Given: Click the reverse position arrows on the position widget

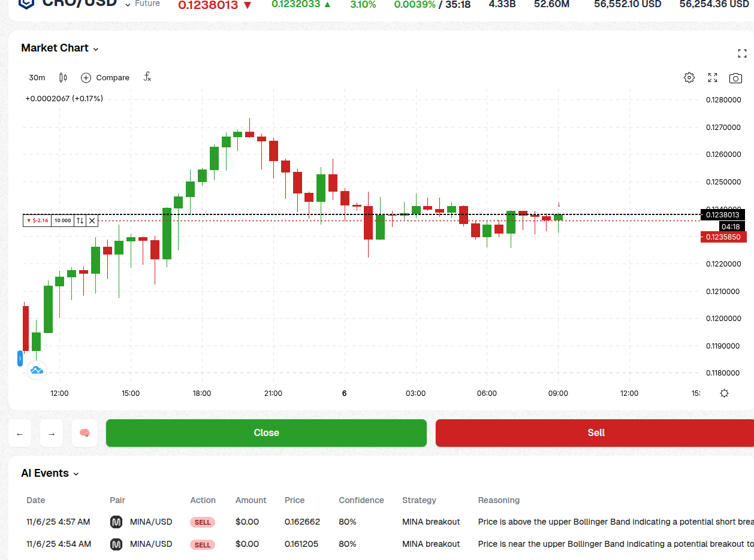Looking at the screenshot, I should pyautogui.click(x=80, y=220).
